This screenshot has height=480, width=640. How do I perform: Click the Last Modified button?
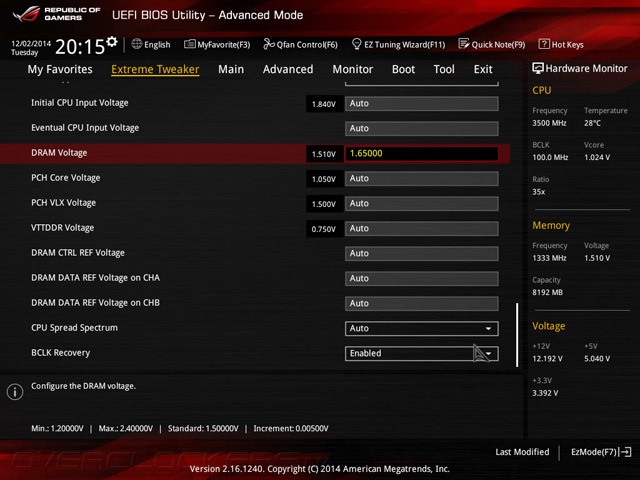point(522,452)
